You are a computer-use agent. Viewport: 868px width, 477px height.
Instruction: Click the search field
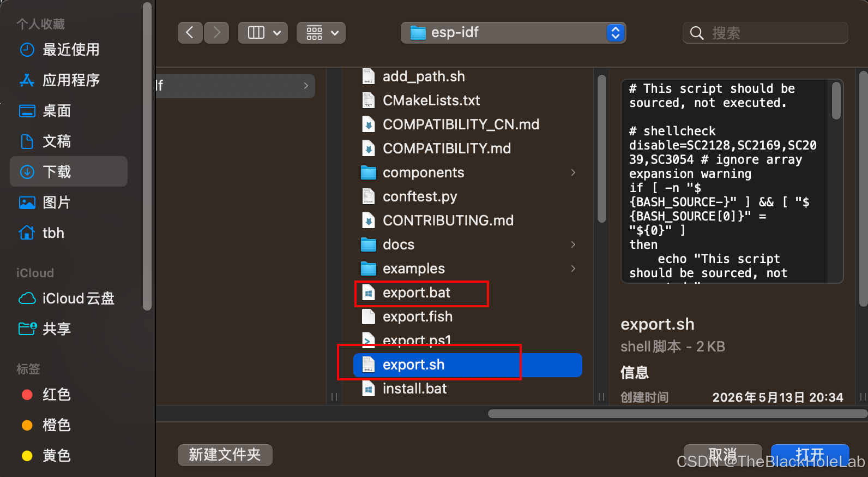(x=765, y=33)
